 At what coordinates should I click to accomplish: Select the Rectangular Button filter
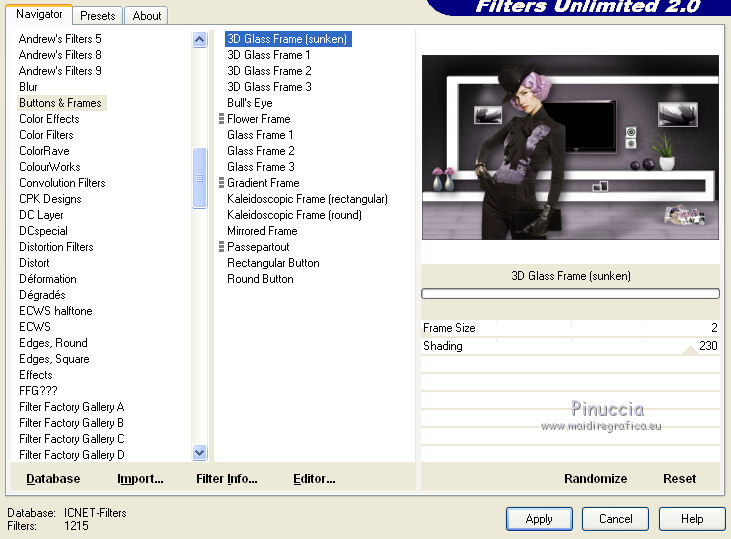[x=273, y=263]
